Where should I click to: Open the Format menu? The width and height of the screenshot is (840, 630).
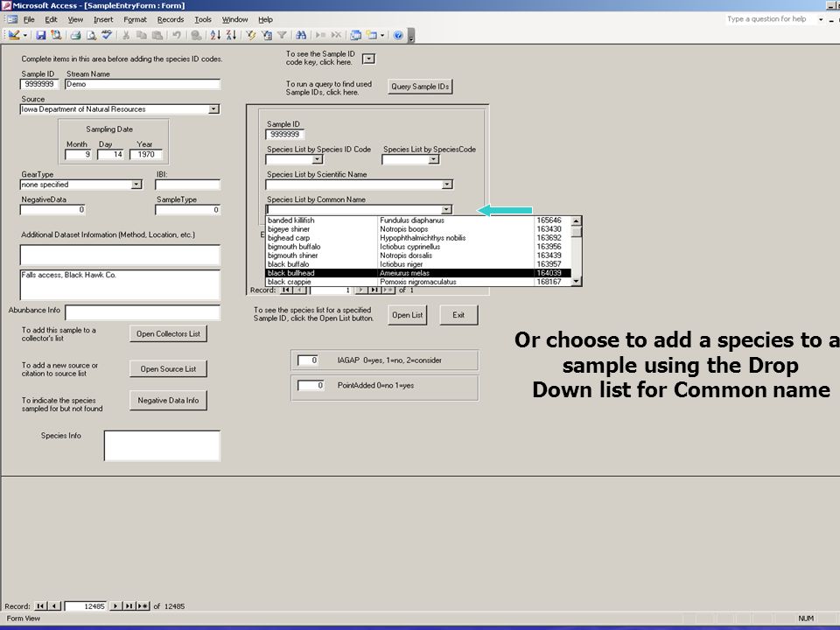pos(135,19)
